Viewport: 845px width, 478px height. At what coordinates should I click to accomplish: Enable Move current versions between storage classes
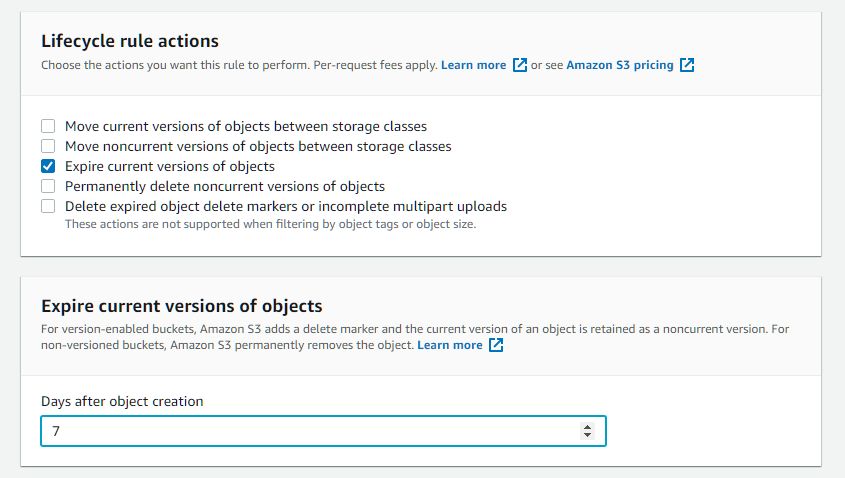tap(48, 126)
